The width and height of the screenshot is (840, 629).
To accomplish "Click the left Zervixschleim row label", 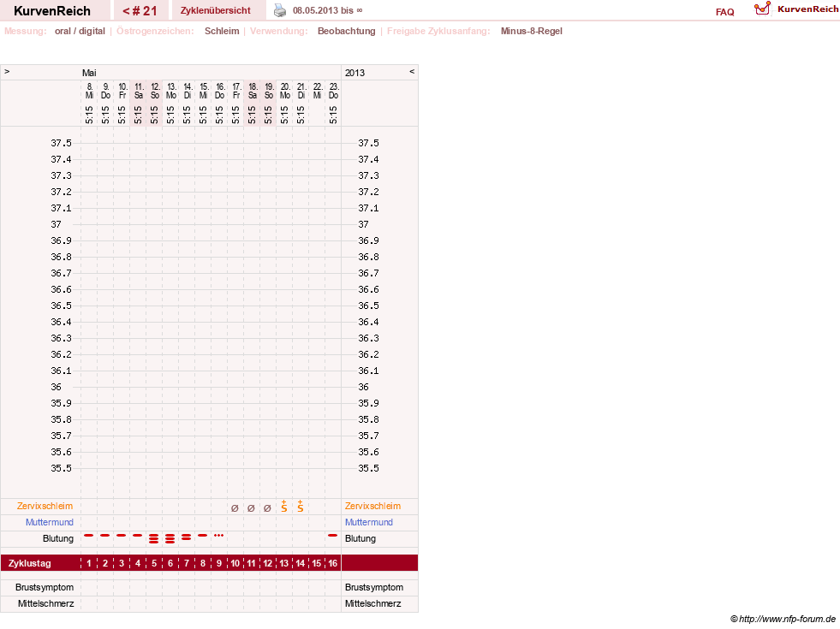I will 45,506.
